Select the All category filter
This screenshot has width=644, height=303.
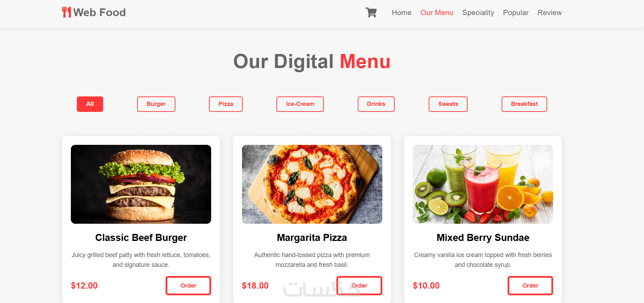pos(90,104)
